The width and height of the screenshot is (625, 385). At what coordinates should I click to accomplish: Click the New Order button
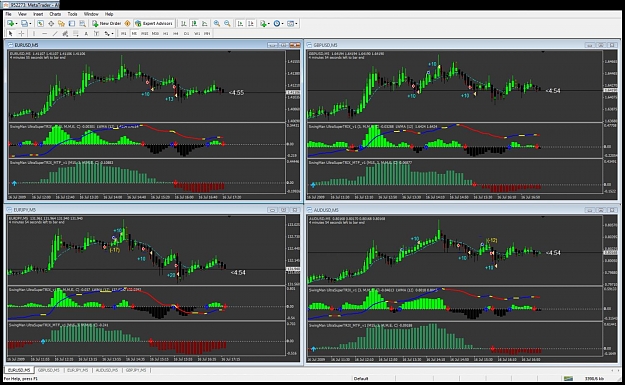[x=106, y=24]
